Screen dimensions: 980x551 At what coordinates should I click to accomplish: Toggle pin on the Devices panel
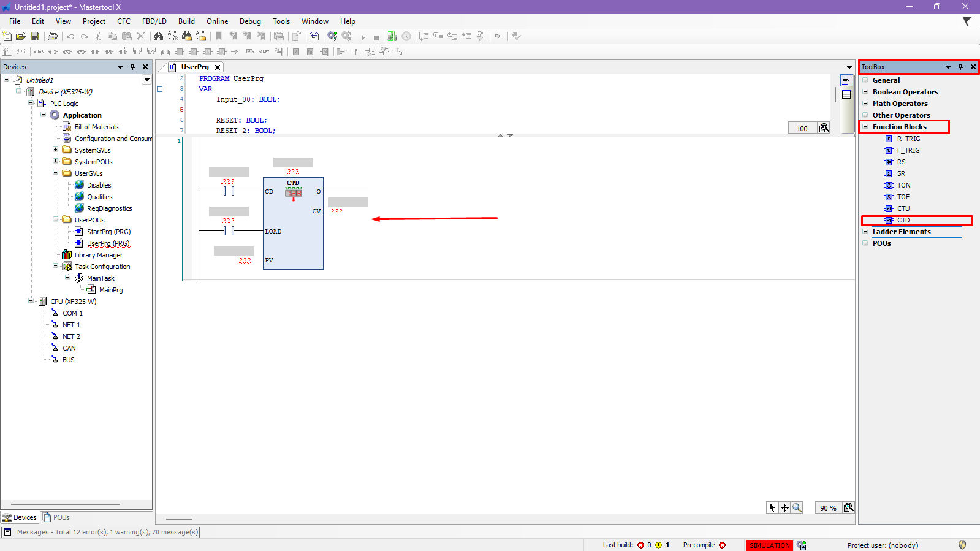132,67
